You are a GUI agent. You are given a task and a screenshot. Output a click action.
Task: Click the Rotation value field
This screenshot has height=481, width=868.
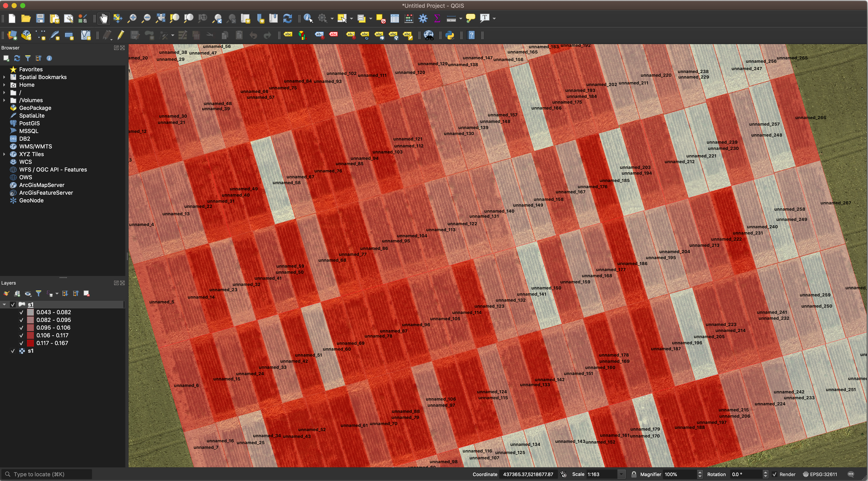746,474
